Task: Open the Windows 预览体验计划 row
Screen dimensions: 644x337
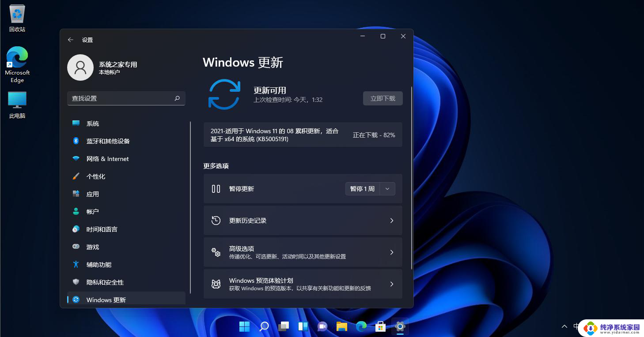Action: click(303, 284)
